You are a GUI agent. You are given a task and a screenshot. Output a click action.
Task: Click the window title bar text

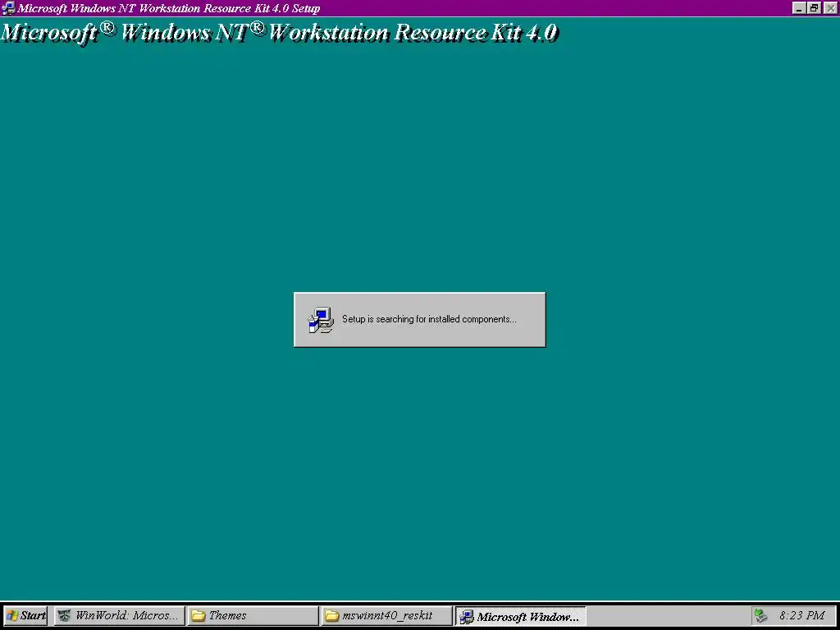coord(169,8)
